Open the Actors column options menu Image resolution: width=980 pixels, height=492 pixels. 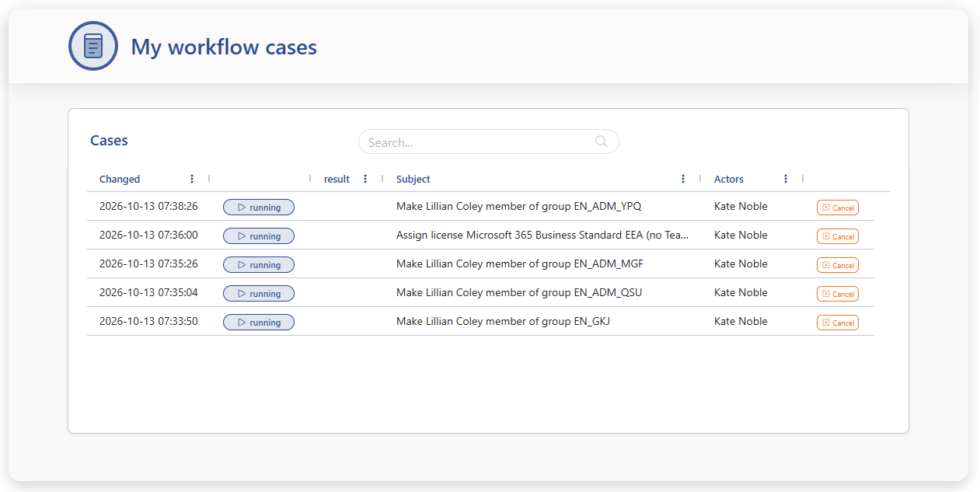[786, 179]
